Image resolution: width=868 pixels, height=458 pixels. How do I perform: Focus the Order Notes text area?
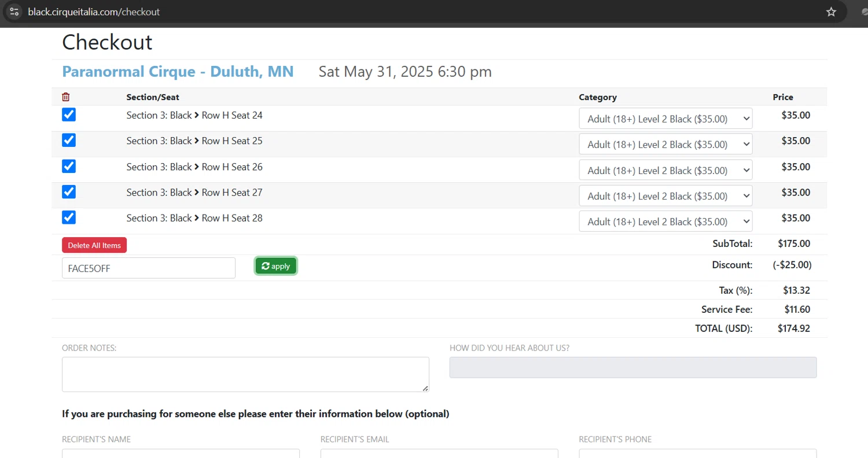click(x=245, y=374)
